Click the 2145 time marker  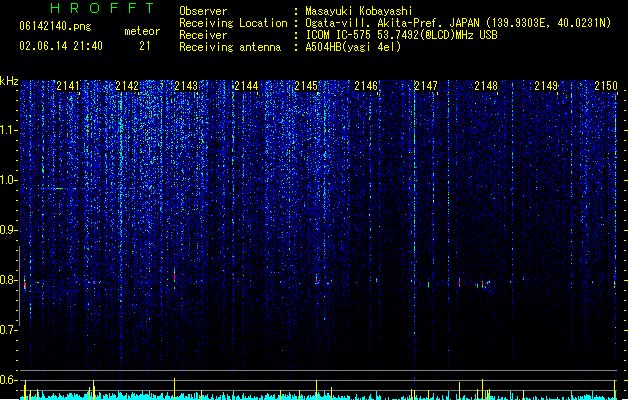pyautogui.click(x=306, y=85)
